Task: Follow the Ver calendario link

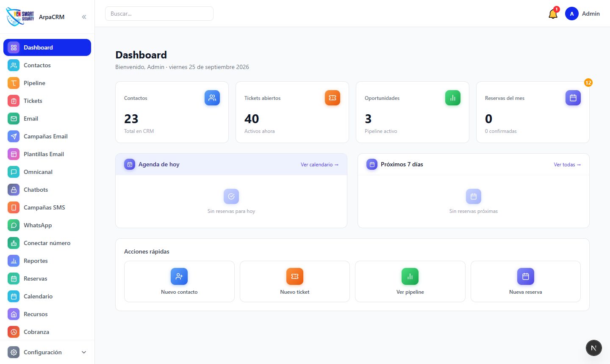Action: click(x=319, y=165)
